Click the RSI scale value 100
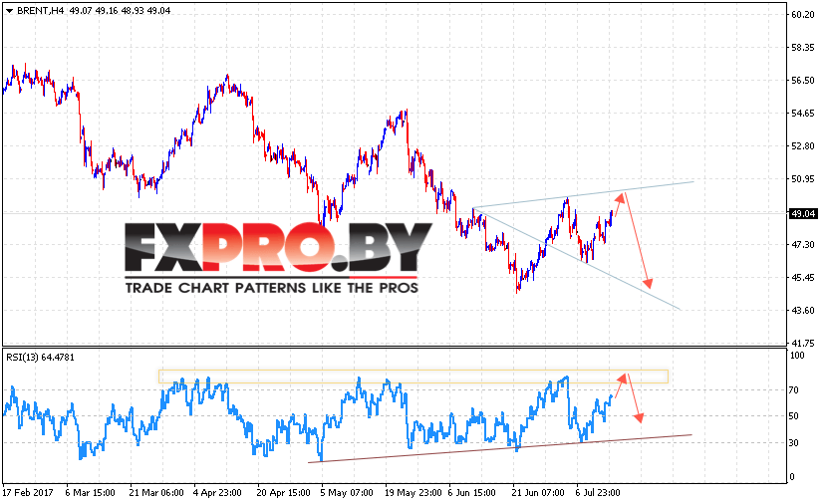The image size is (826, 504). point(797,356)
